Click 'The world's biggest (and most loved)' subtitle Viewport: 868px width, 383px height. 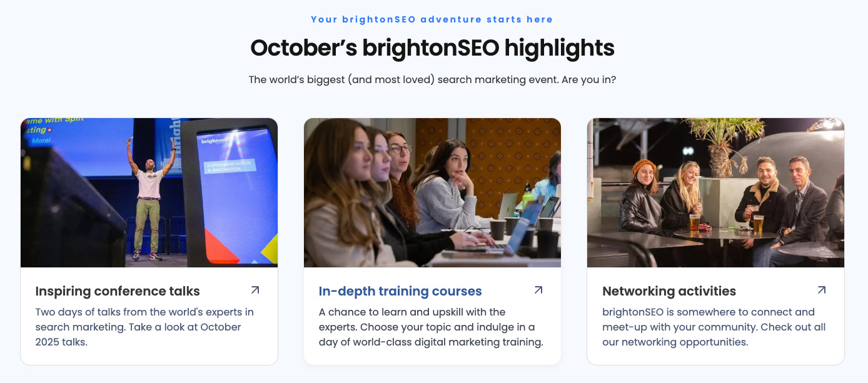click(432, 80)
